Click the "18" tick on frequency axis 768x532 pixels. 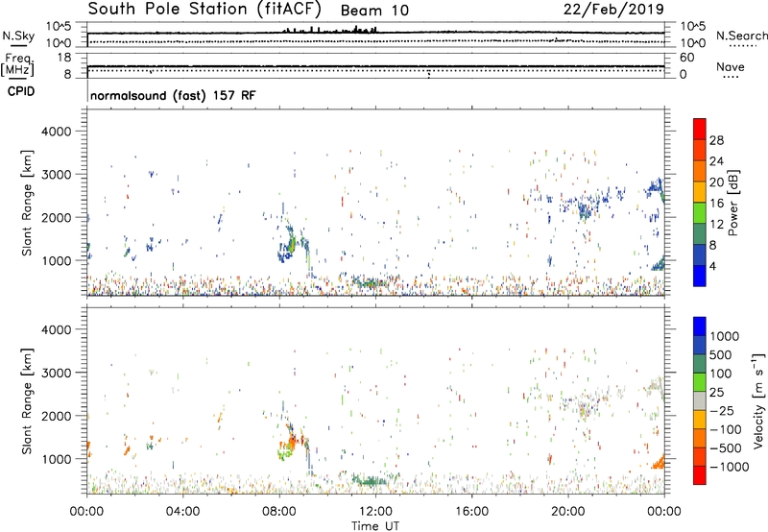64,58
